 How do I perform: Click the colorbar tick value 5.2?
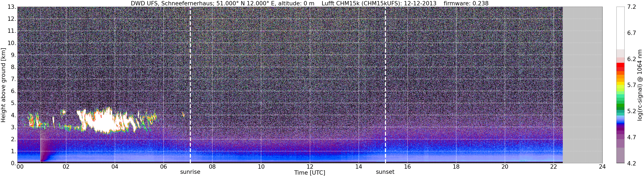(x=632, y=111)
